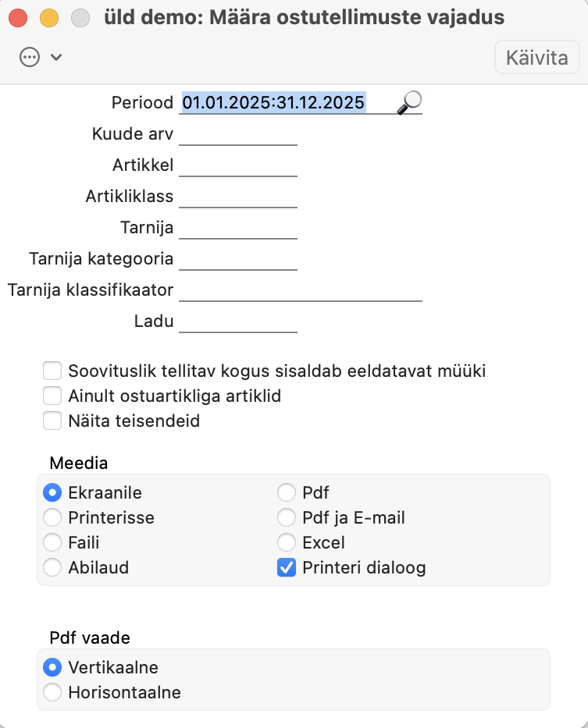Check Ainult ostuartikliga artiklid
This screenshot has width=588, height=728.
52,396
